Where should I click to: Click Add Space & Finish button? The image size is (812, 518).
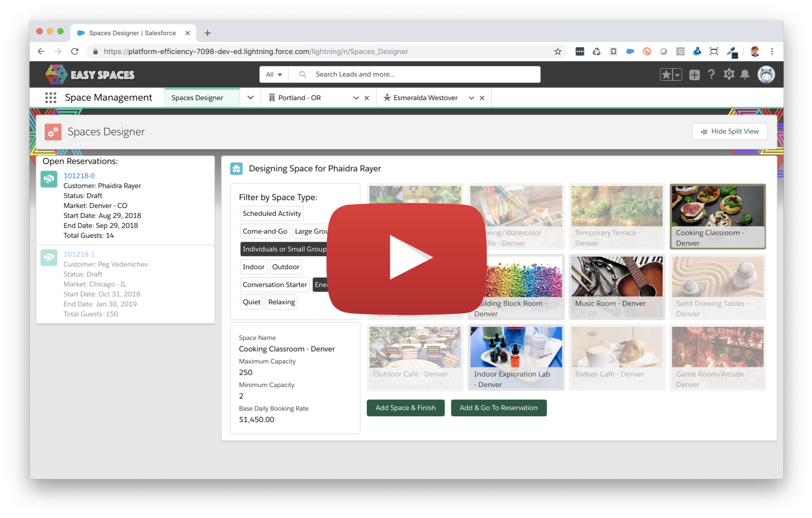[406, 408]
